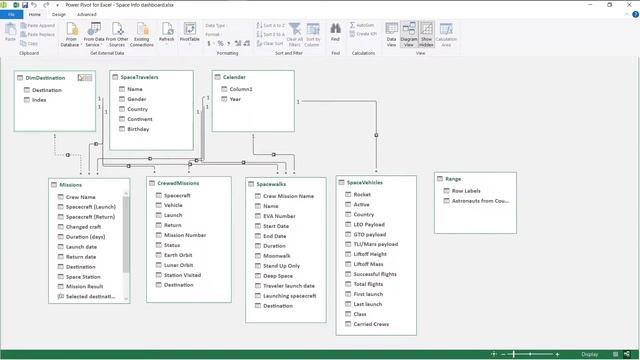Click the Copy button in Clipboard group
The width and height of the screenshot is (640, 360).
(x=29, y=43)
